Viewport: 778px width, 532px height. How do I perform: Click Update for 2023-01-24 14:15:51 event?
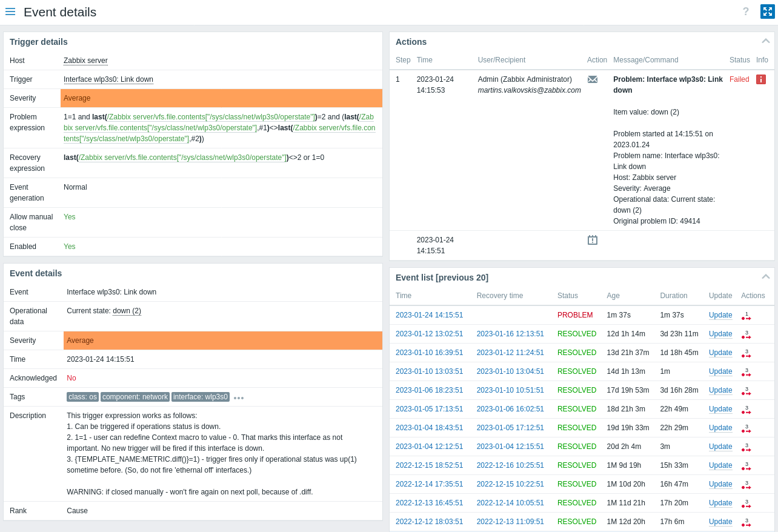[x=720, y=315]
